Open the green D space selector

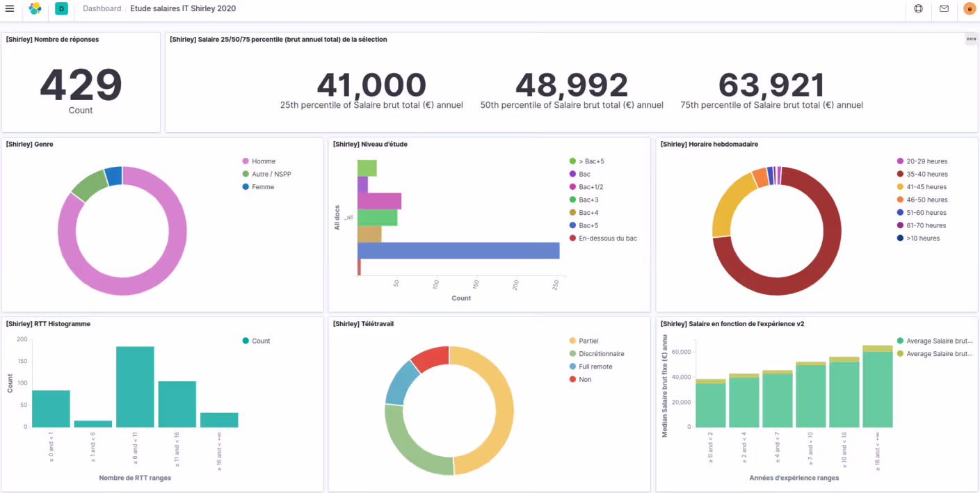[61, 9]
